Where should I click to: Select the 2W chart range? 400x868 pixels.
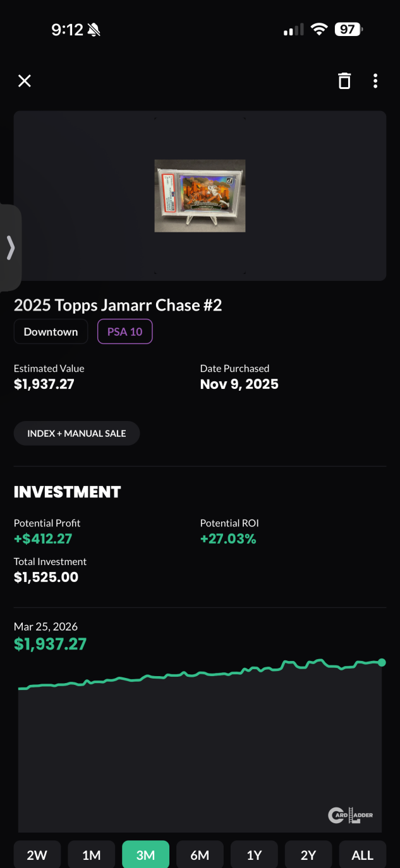(x=37, y=855)
